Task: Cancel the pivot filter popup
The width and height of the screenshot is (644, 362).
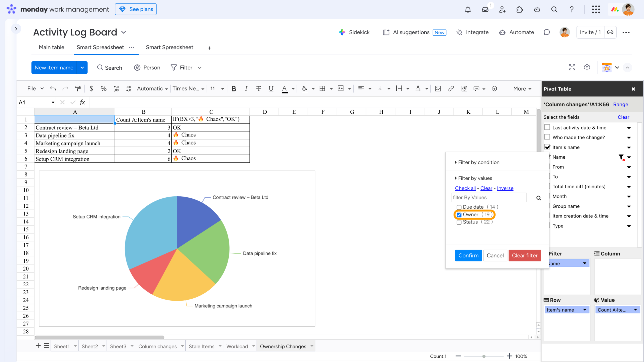Action: (495, 255)
